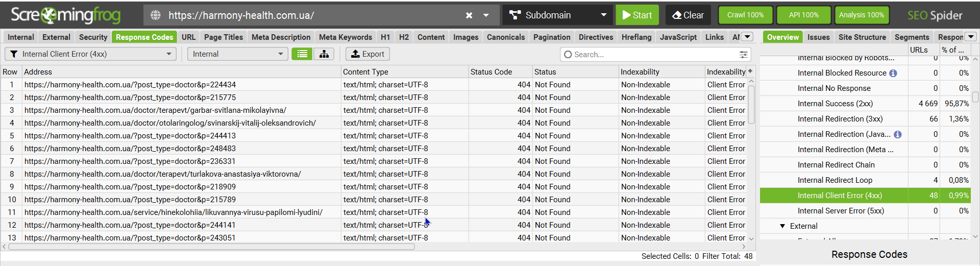Show more tabs via the overflow arrow
Screen dimensions: 980x266
pyautogui.click(x=747, y=37)
